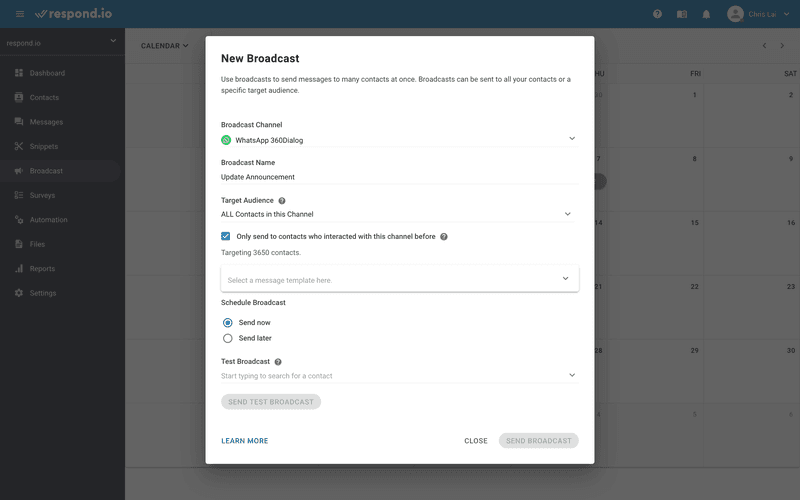This screenshot has width=800, height=500.
Task: Click the Automation sidebar icon
Action: coord(19,220)
